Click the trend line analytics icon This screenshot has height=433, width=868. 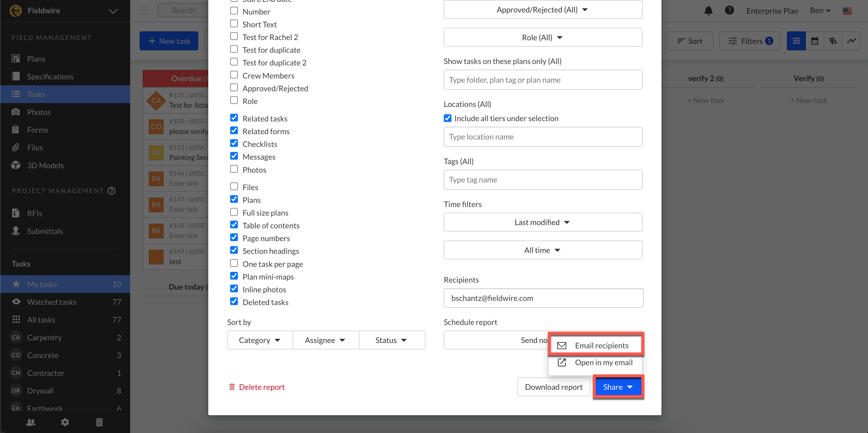(x=851, y=41)
